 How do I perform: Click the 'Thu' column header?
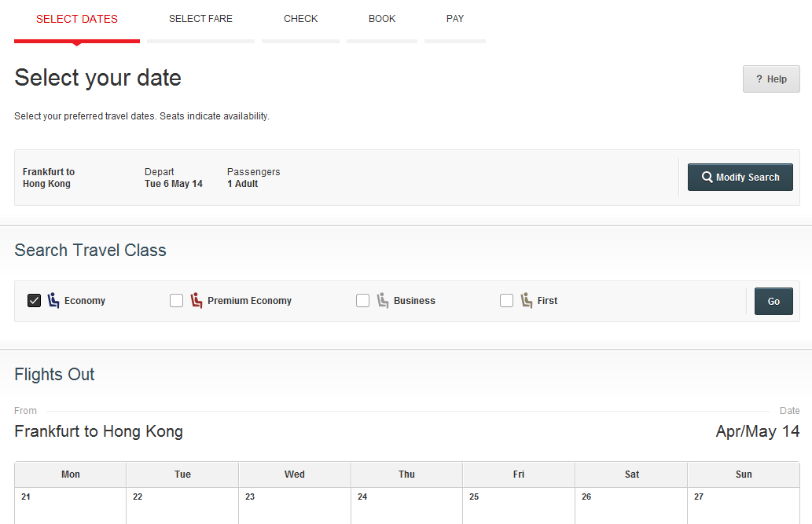tap(406, 475)
